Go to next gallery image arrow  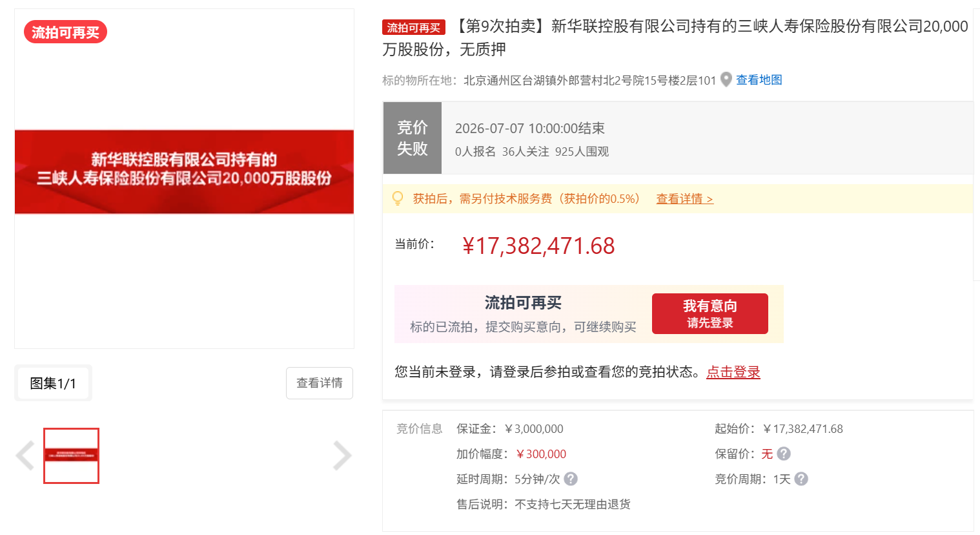[x=342, y=456]
